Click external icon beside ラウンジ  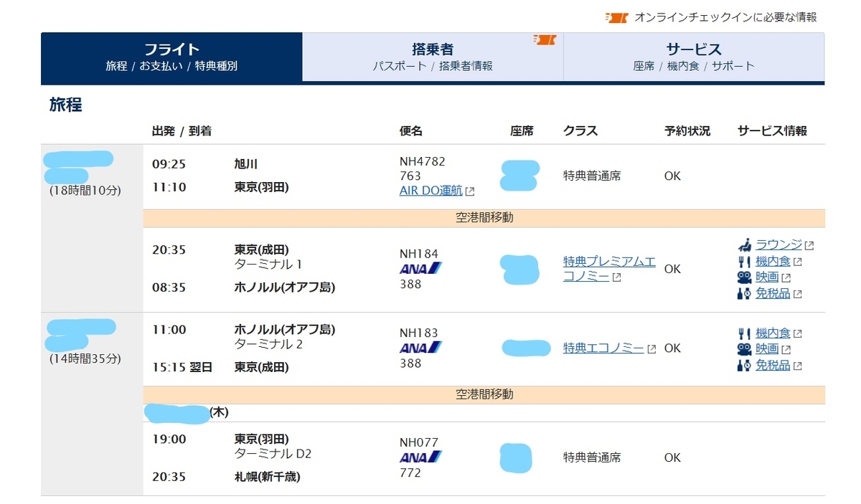809,245
